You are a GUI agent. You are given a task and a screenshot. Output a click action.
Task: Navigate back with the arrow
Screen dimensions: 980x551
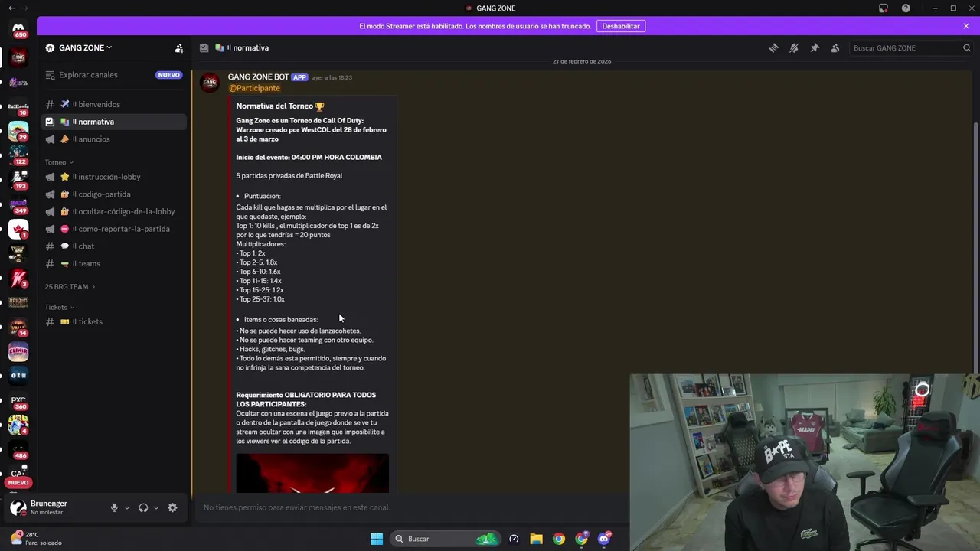(11, 8)
